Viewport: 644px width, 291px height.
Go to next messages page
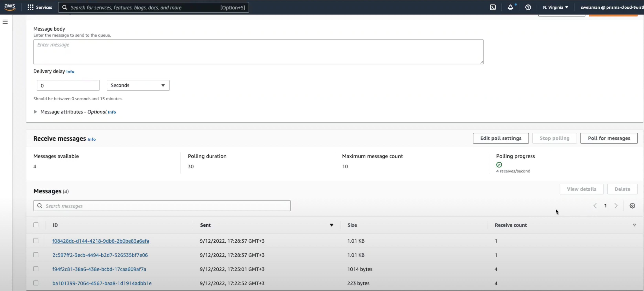(616, 206)
